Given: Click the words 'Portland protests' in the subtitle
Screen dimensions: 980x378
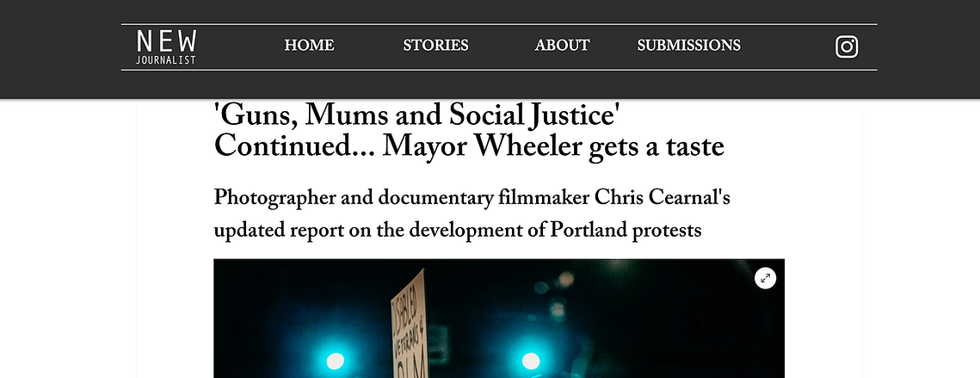Looking at the screenshot, I should click(x=626, y=230).
